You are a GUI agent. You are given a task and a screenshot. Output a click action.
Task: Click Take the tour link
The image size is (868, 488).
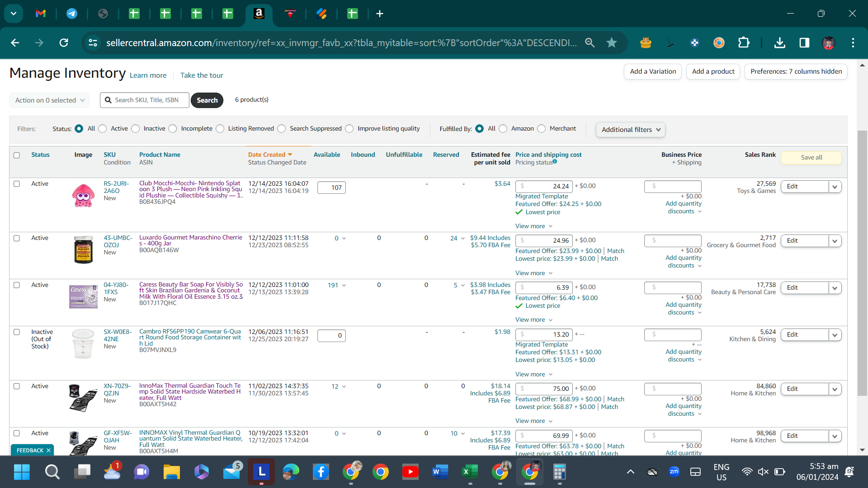pos(202,75)
